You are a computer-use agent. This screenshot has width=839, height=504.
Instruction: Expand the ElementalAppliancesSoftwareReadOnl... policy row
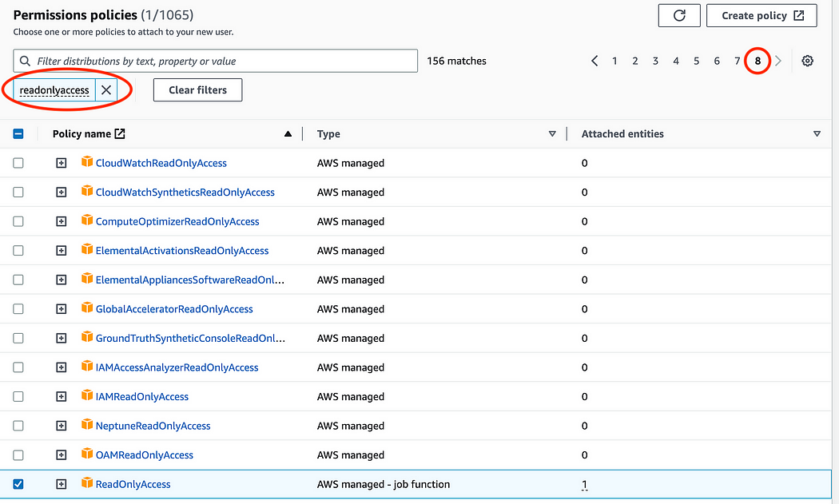tap(62, 280)
